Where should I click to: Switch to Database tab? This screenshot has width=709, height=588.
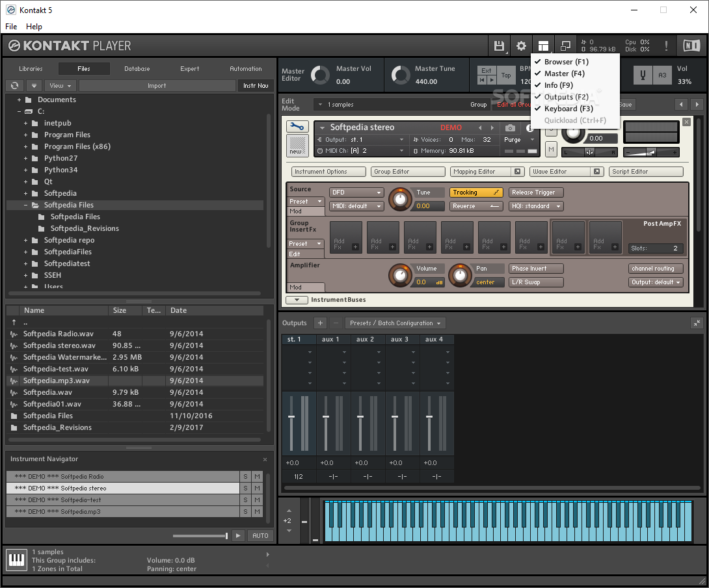(137, 69)
